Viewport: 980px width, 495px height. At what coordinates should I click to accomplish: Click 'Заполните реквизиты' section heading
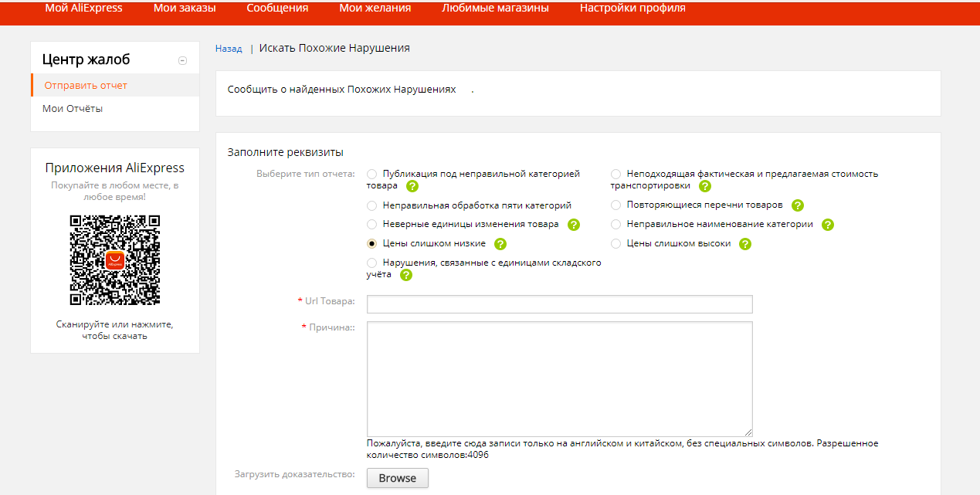286,152
